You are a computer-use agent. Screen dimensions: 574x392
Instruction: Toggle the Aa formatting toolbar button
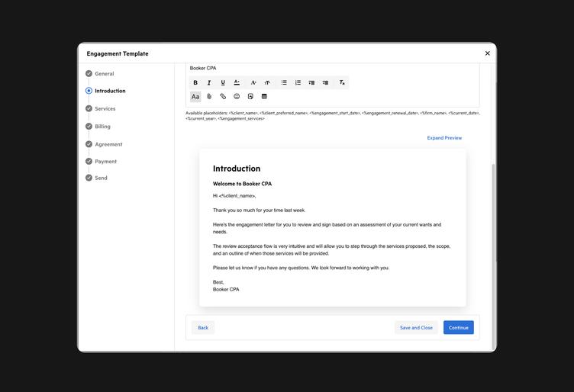coord(195,97)
